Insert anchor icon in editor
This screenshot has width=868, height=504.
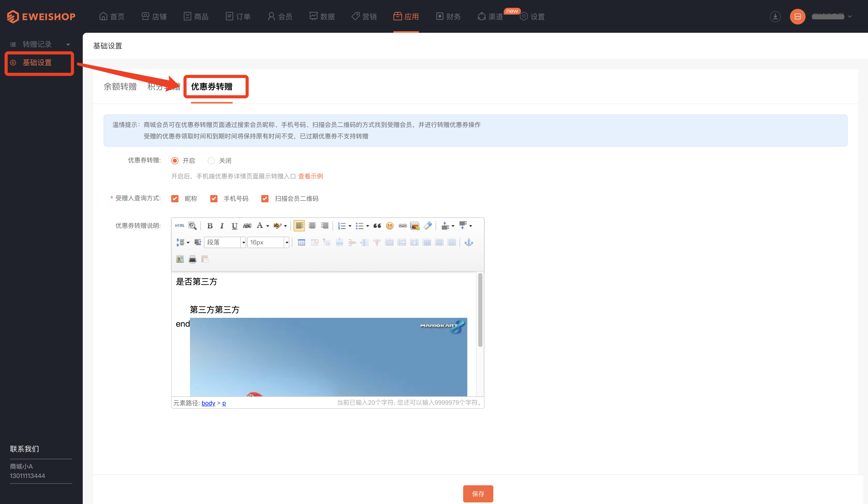coord(469,242)
